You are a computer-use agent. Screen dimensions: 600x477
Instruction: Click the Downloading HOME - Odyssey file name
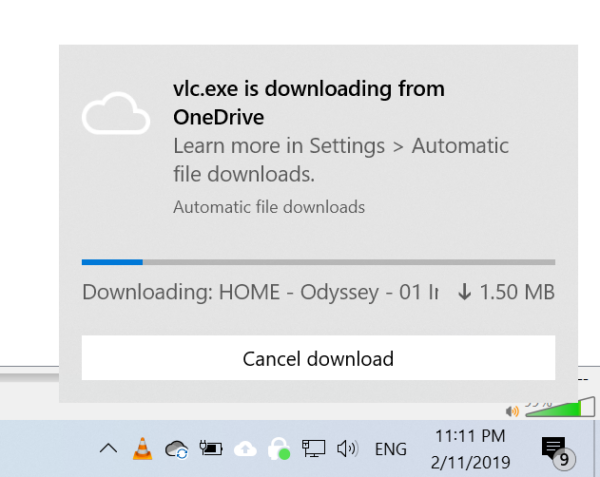point(261,292)
